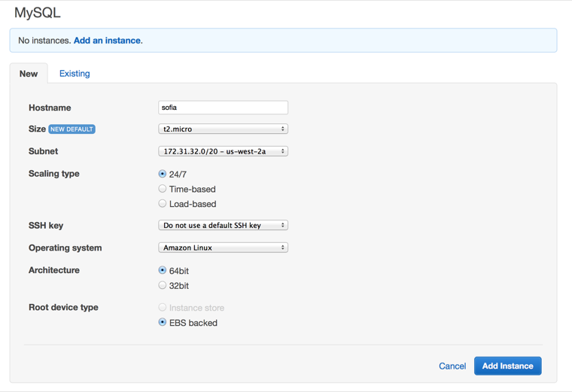Image resolution: width=572 pixels, height=392 pixels.
Task: Select 64bit architecture option
Action: [163, 270]
